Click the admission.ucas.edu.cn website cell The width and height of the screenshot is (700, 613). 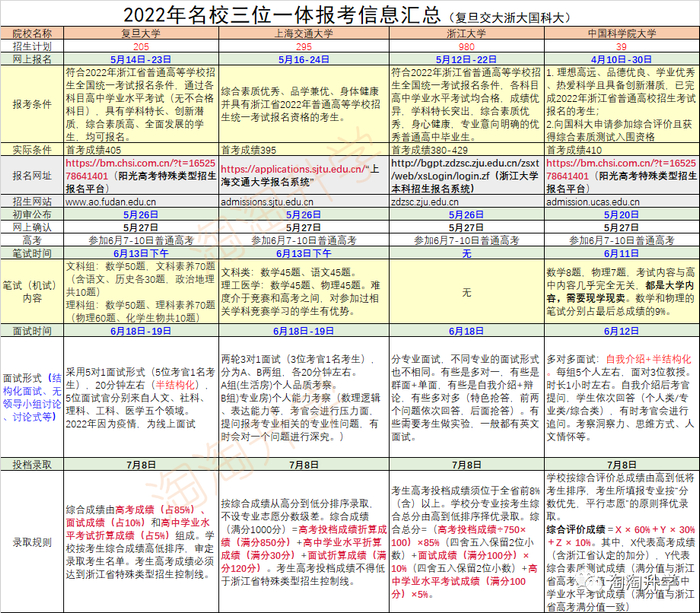(621, 202)
